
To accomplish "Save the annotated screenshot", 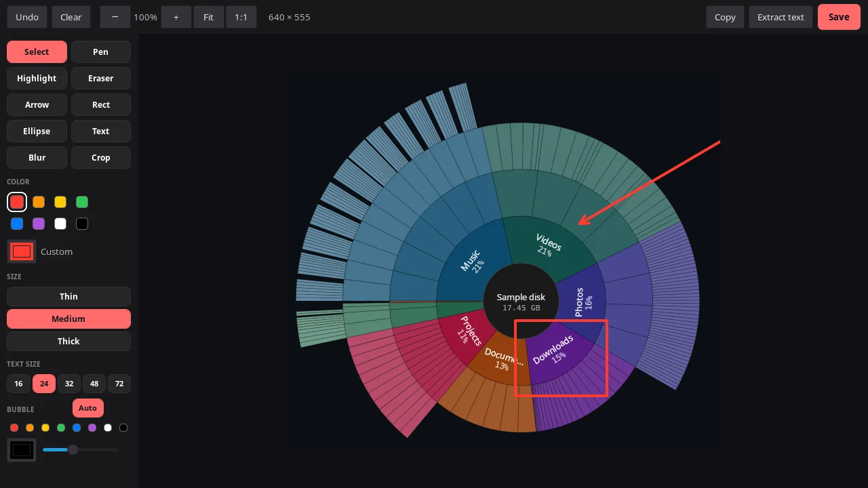I will 839,17.
